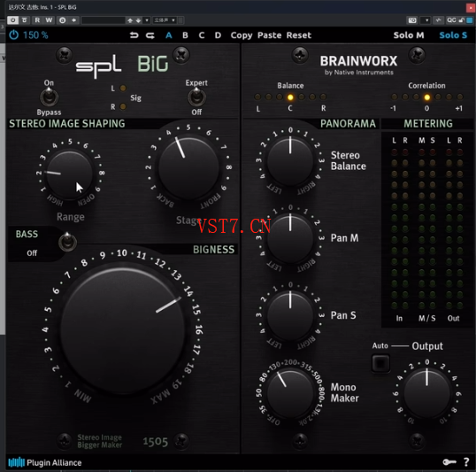Select settings bank A
476x472 pixels.
(169, 35)
